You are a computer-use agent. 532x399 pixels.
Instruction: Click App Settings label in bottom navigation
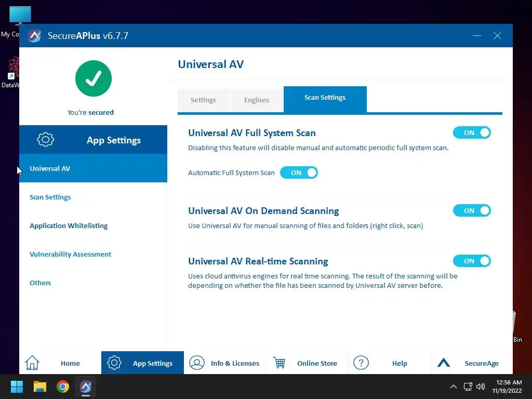(x=153, y=363)
